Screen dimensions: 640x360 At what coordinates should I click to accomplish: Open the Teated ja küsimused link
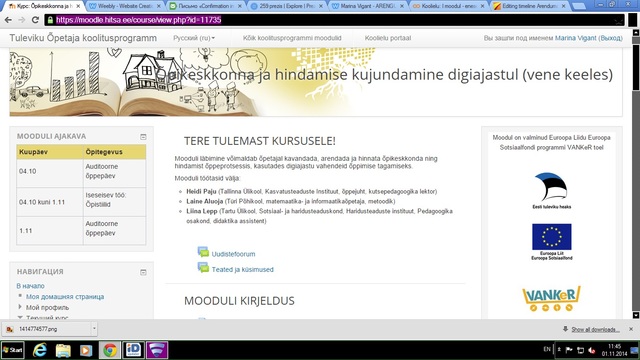coord(242,269)
